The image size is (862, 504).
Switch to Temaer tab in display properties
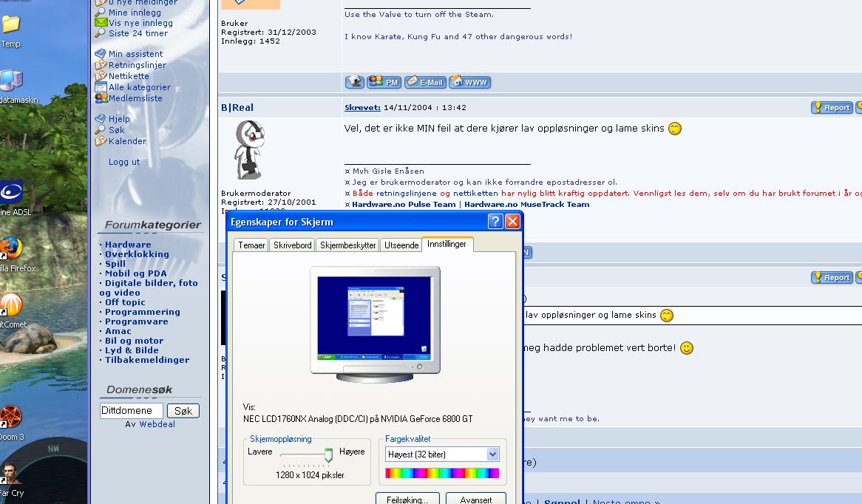[x=251, y=245]
